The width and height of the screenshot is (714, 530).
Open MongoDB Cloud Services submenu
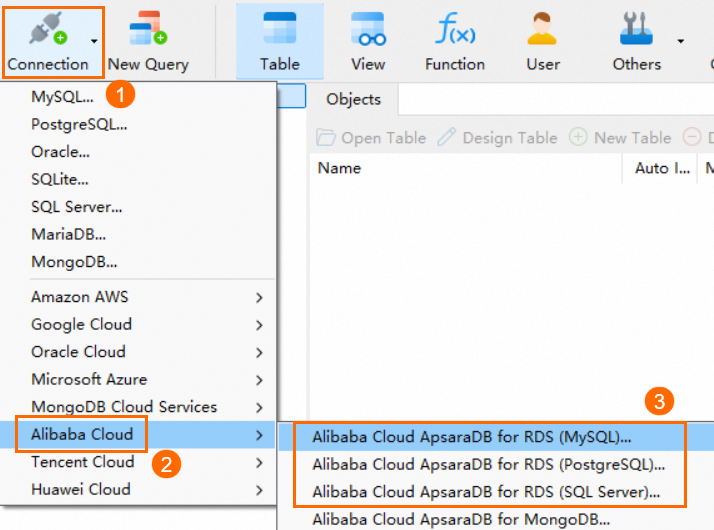tap(138, 407)
